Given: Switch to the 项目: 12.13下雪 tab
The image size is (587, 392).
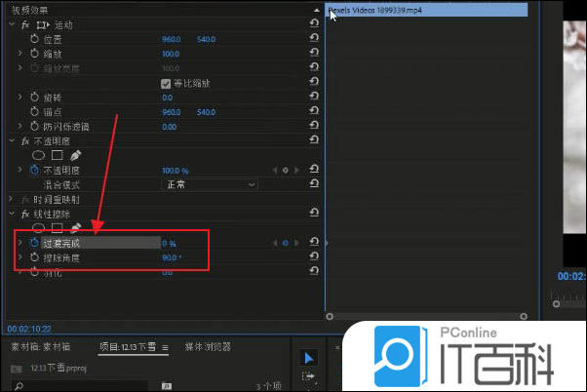Looking at the screenshot, I should click(128, 347).
